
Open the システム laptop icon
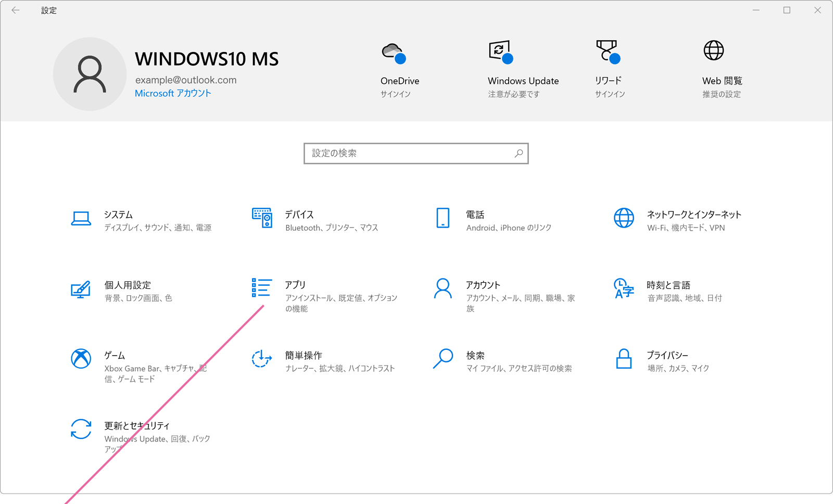[x=81, y=219]
